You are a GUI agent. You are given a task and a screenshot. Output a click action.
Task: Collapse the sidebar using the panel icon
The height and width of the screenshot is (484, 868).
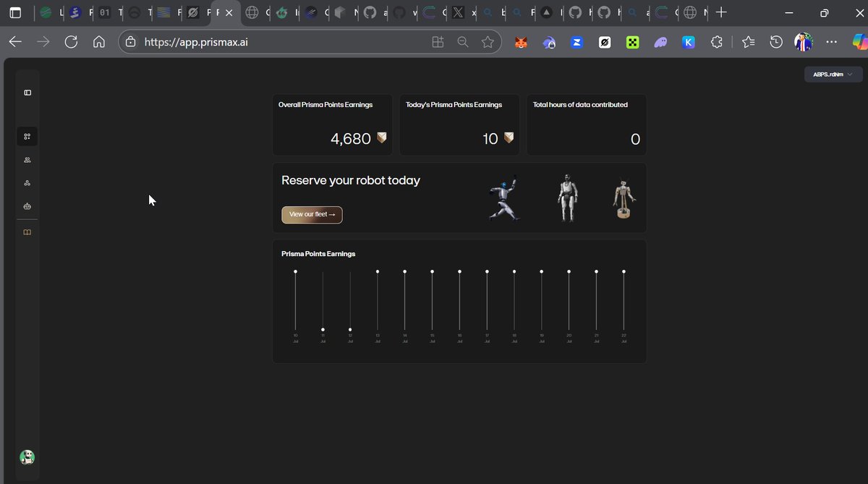tap(27, 92)
